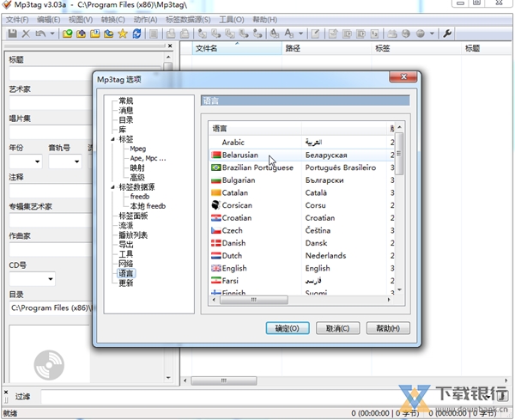Select 映射 in options tree
This screenshot has height=420, width=515.
(137, 168)
